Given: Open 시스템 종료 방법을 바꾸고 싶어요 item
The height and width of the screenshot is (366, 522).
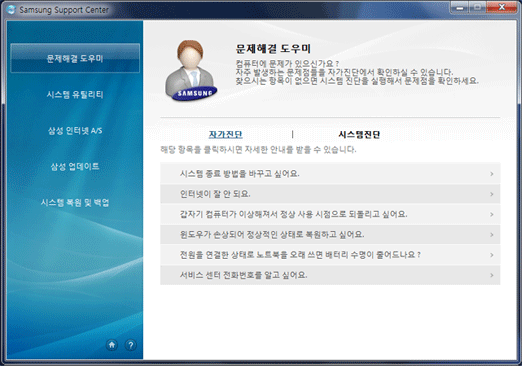Looking at the screenshot, I should pos(330,173).
